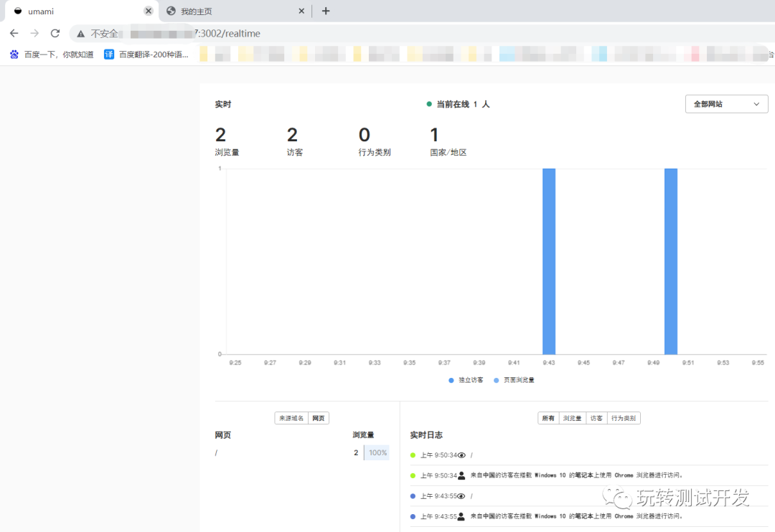Click the not-secure warning icon
Image resolution: width=775 pixels, height=532 pixels.
[80, 34]
